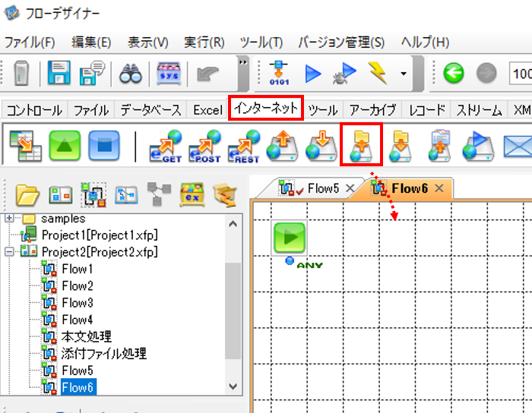Open the 実行(R) menu
The image size is (532, 413).
(204, 43)
